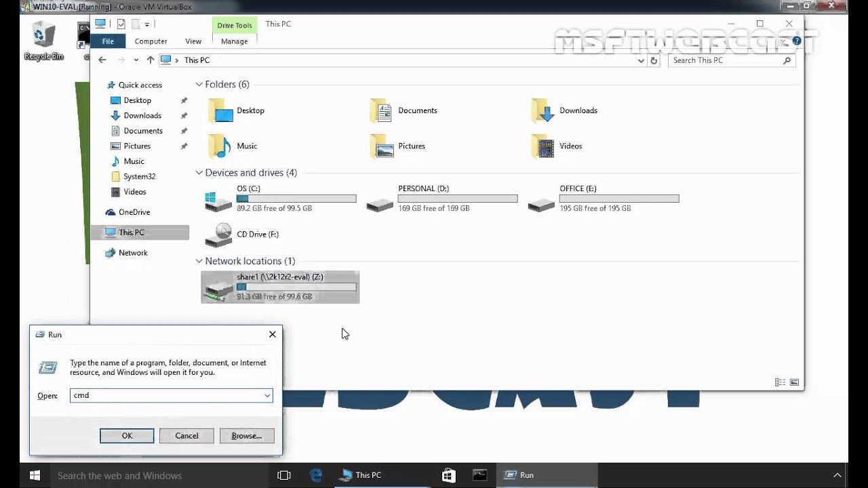Select the share1 network drive (Z:)
868x488 pixels.
coord(280,287)
